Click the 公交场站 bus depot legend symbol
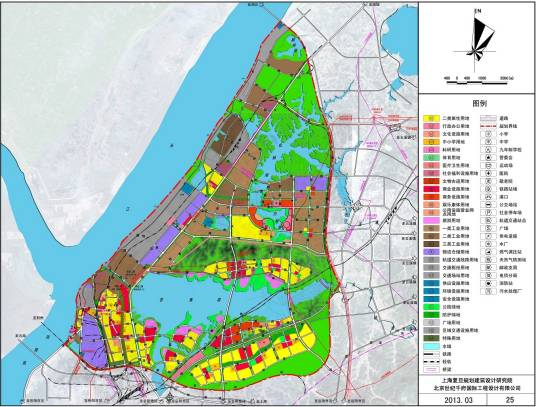 coord(488,205)
